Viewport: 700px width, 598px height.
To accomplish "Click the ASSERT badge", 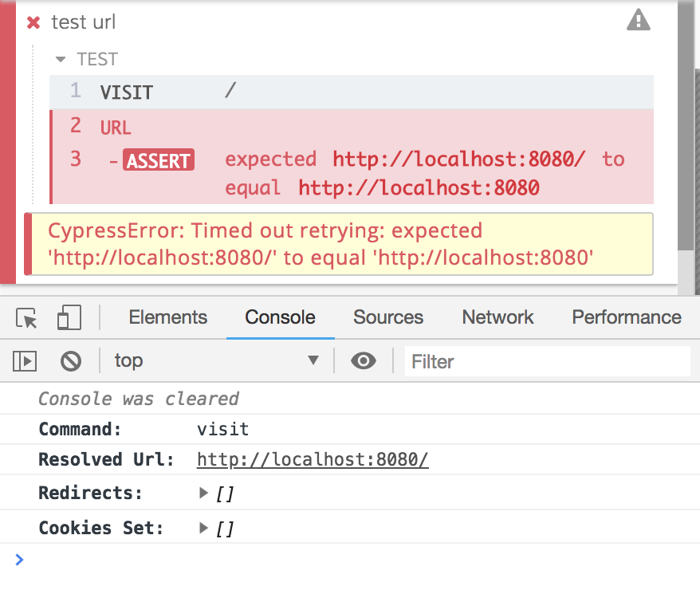I will (159, 160).
